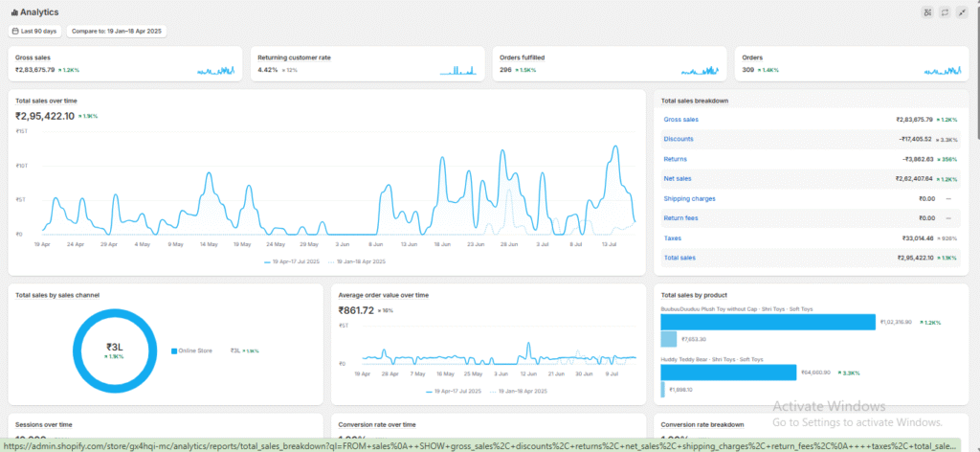Toggle 19 Apr–17 Jul 2025 legend in Total sales chart
980x452 pixels.
click(x=292, y=262)
